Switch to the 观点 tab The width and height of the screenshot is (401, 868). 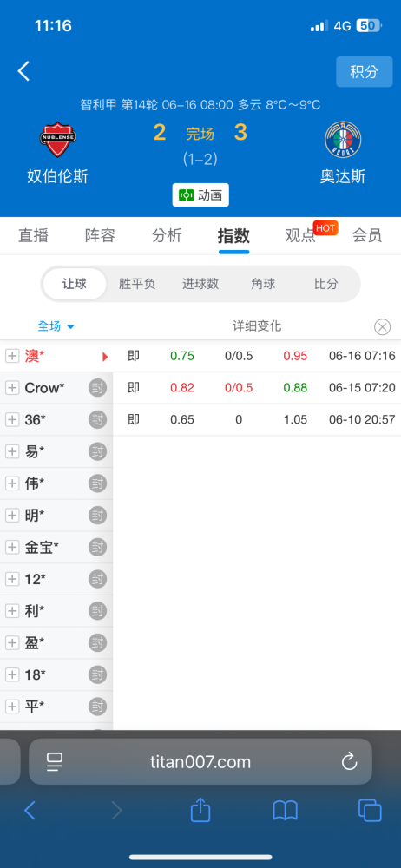pyautogui.click(x=300, y=236)
